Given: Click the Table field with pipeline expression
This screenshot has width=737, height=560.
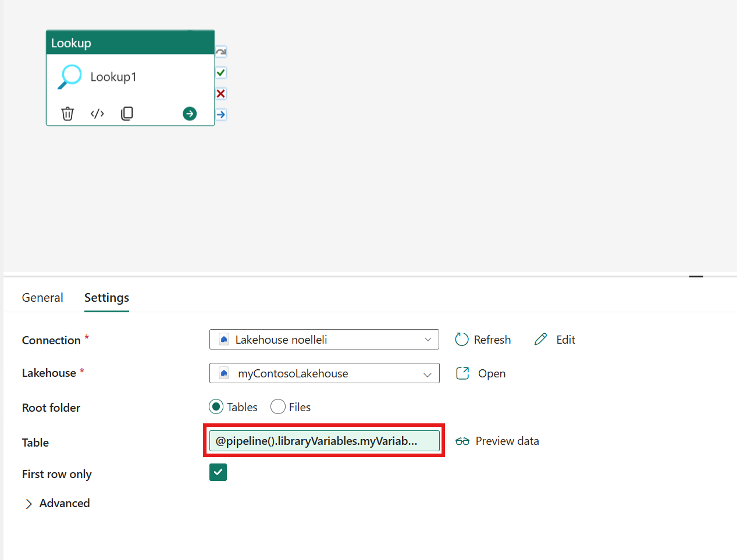Looking at the screenshot, I should click(323, 441).
